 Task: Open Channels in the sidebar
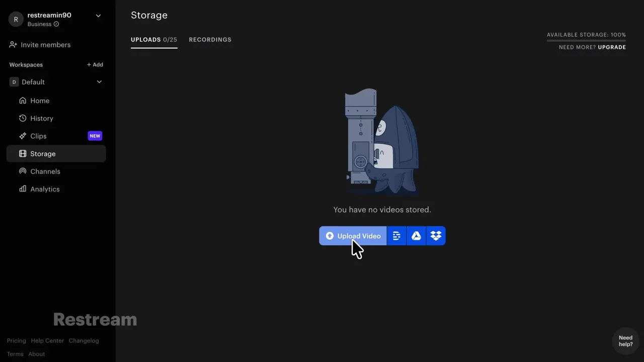tap(56, 171)
